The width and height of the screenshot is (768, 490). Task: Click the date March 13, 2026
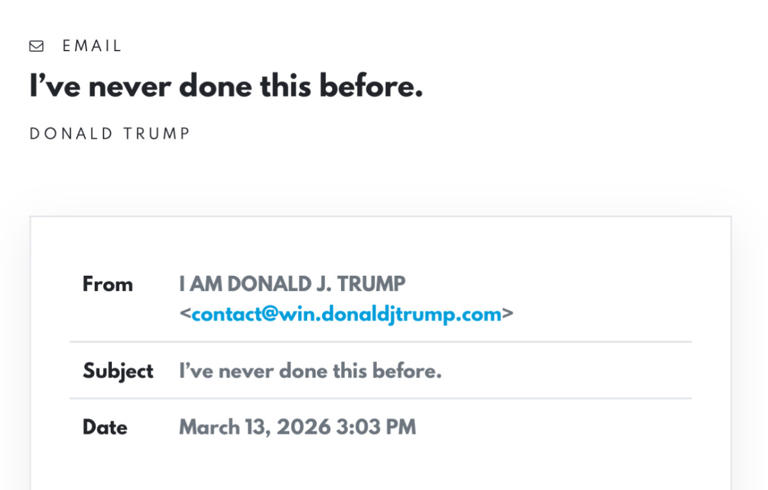pos(246,428)
